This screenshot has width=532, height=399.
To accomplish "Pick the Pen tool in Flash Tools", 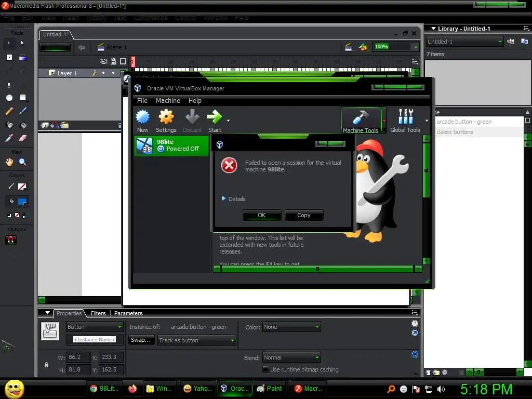I will 9,84.
